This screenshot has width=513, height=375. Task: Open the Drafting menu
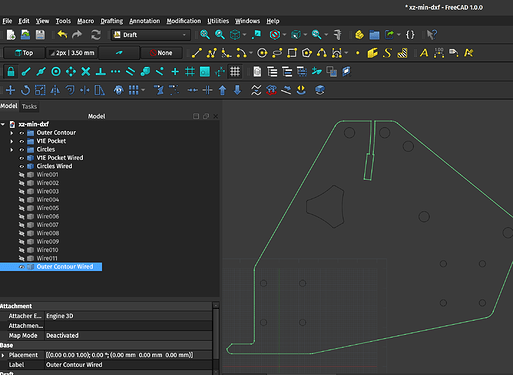point(112,21)
